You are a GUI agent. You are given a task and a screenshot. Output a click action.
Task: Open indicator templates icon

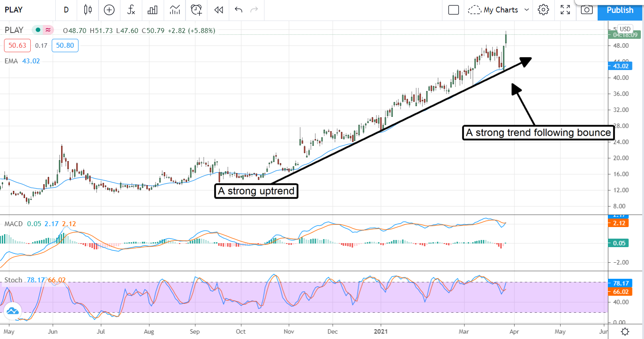(x=175, y=10)
